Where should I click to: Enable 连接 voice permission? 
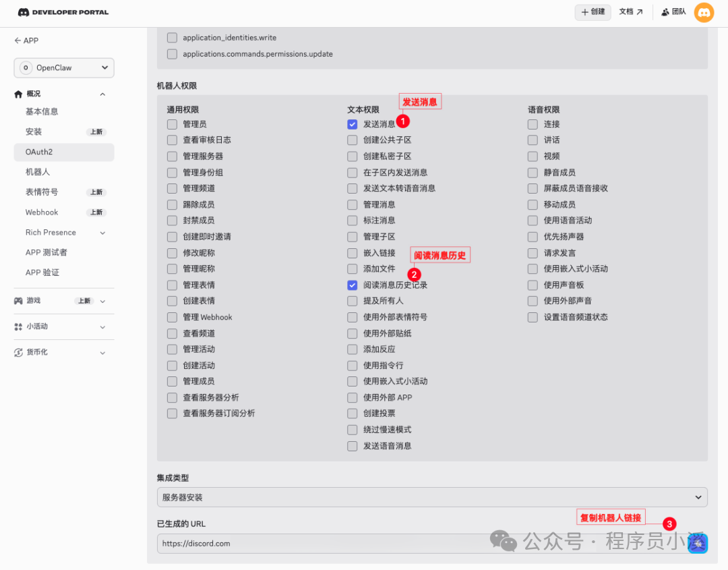click(533, 124)
